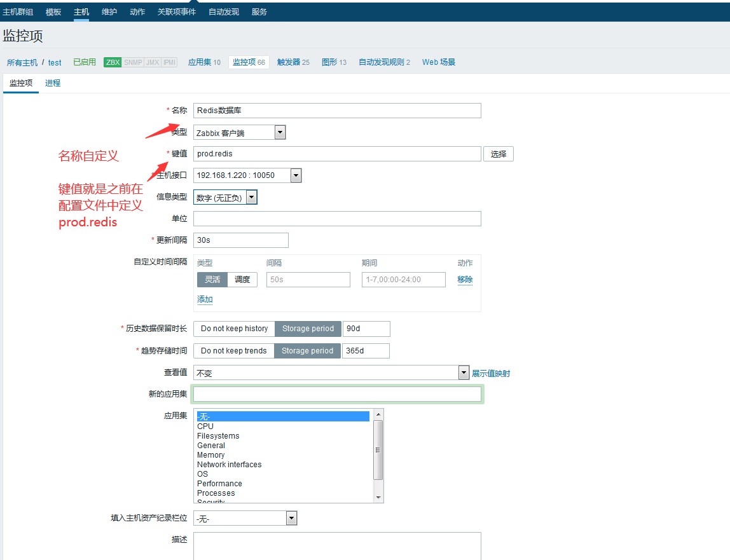The height and width of the screenshot is (560, 730).
Task: Select Do not keep trends option
Action: coord(233,351)
